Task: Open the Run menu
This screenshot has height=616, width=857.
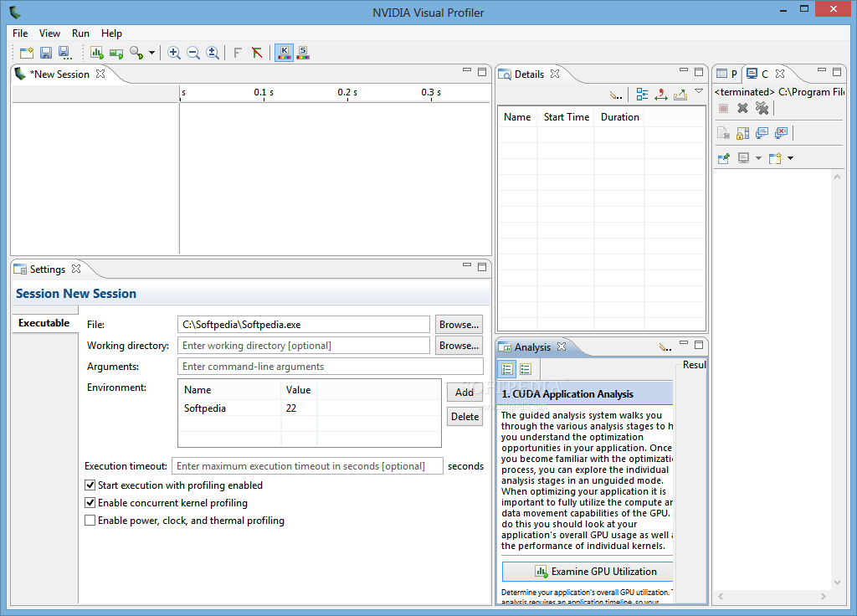Action: pyautogui.click(x=80, y=33)
